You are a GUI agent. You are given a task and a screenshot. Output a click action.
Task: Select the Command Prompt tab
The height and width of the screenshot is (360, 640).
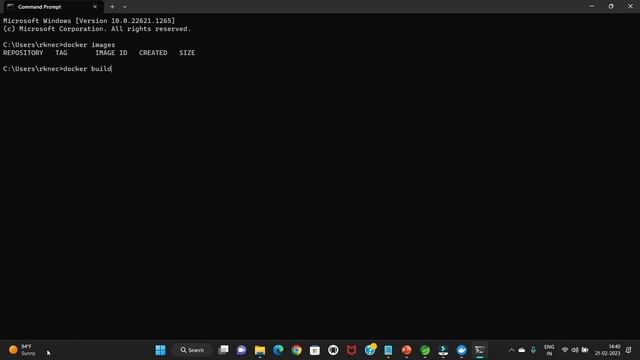(53, 7)
